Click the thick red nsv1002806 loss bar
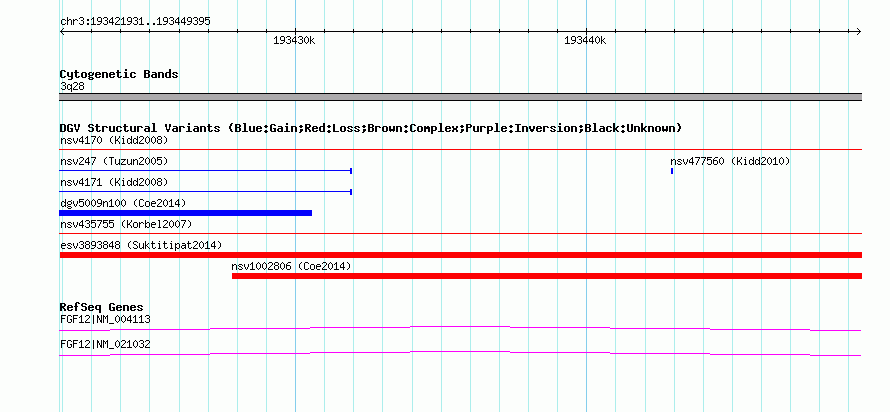The image size is (890, 412). click(x=547, y=276)
